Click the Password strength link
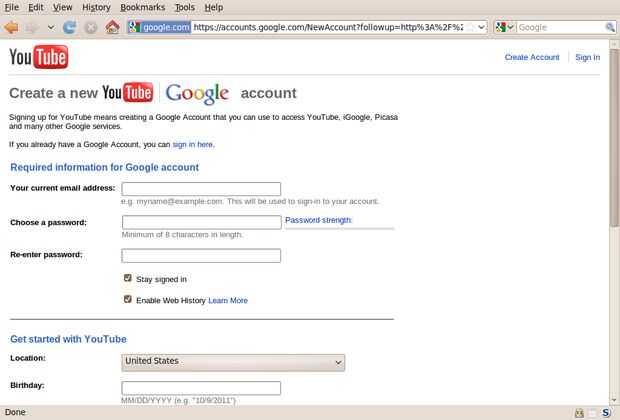The width and height of the screenshot is (620, 420). pyautogui.click(x=318, y=220)
